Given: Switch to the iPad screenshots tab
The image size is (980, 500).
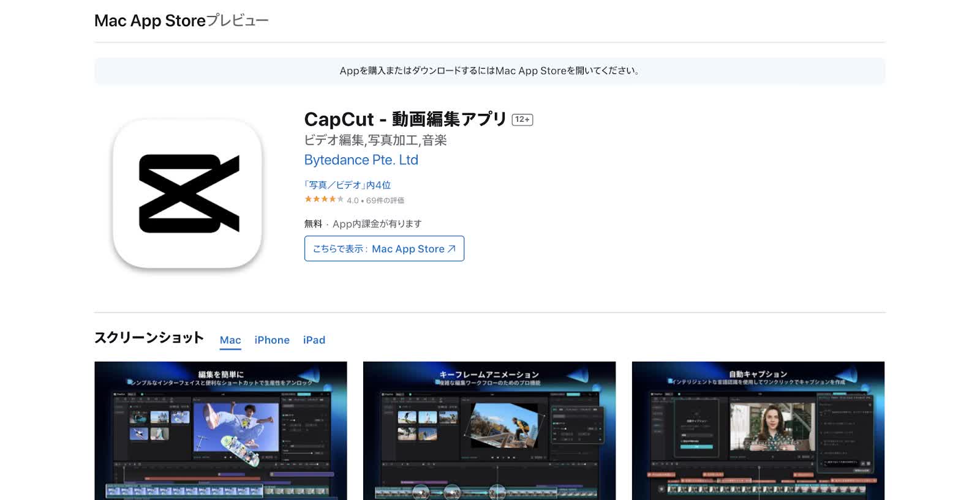Looking at the screenshot, I should click(314, 340).
